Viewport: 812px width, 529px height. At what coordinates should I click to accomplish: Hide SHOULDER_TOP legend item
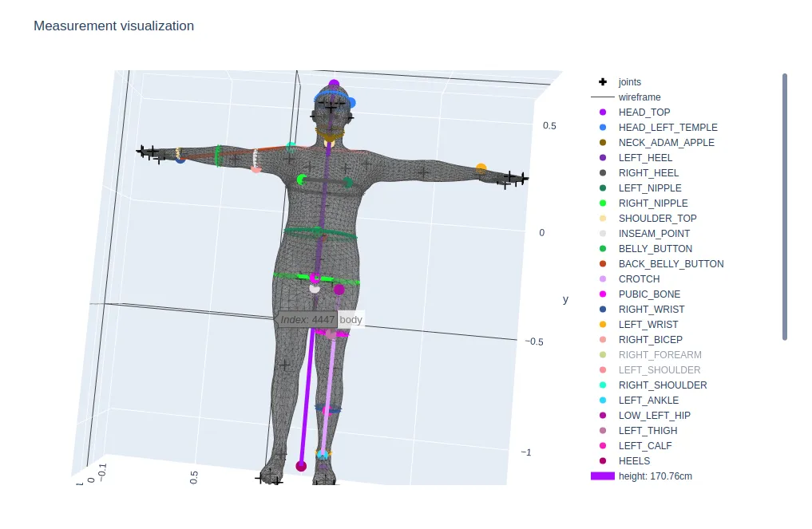(657, 218)
